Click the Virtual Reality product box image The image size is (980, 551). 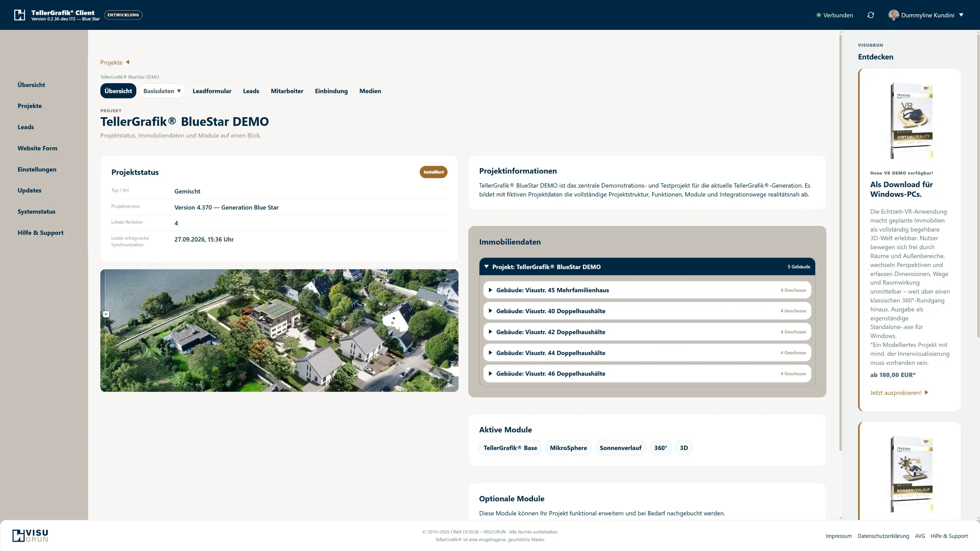pyautogui.click(x=912, y=121)
